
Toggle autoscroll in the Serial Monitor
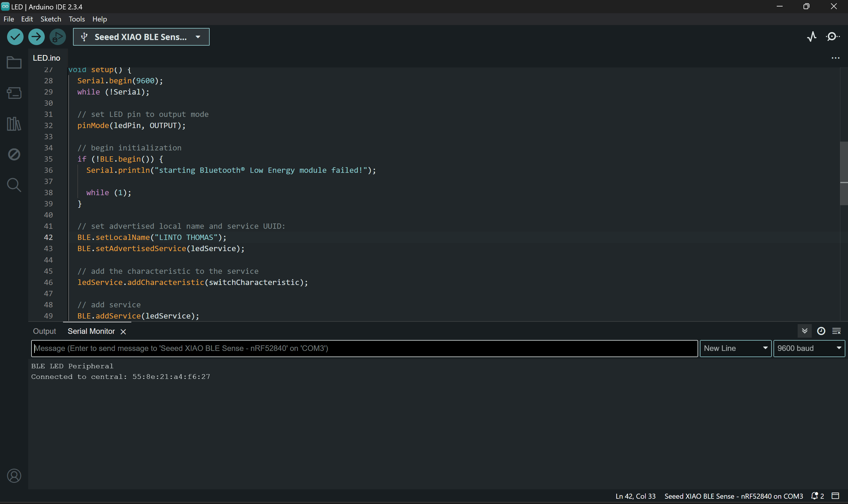click(x=804, y=331)
